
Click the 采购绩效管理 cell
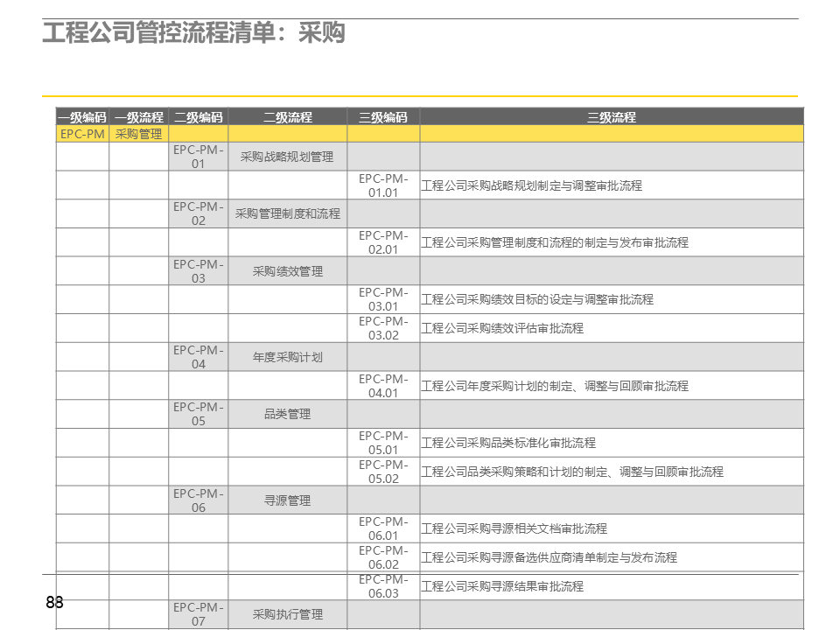pyautogui.click(x=288, y=271)
